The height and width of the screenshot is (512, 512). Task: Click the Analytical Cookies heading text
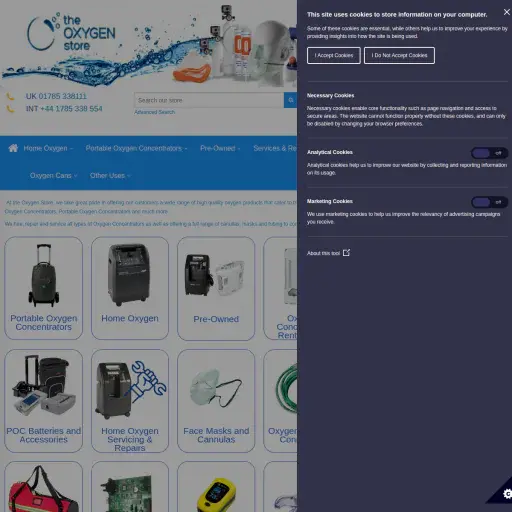pos(330,152)
